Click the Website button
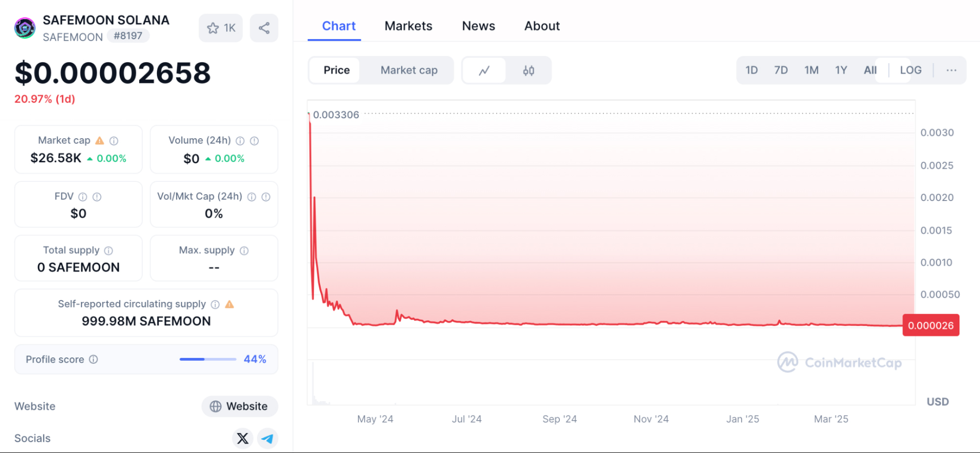Screen dimensions: 980x453 coord(239,406)
